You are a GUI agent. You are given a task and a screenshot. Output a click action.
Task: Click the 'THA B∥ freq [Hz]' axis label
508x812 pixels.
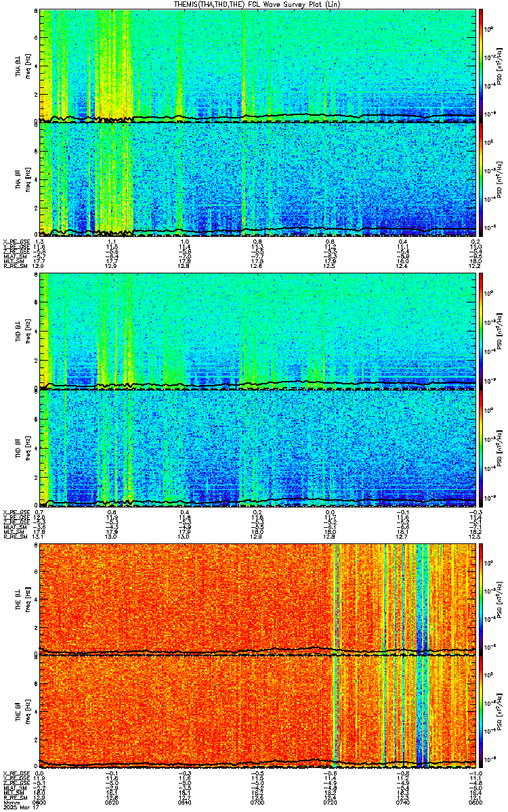22,179
